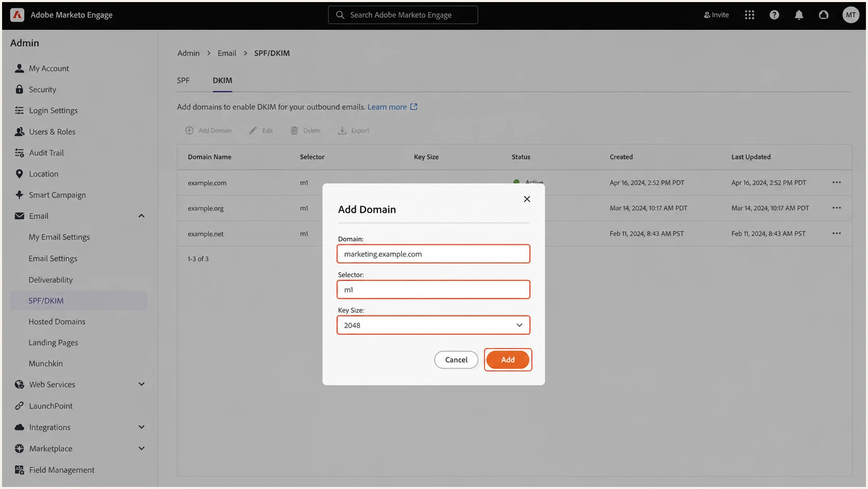This screenshot has height=489, width=868.
Task: Open the apps grid switcher icon
Action: coord(749,15)
